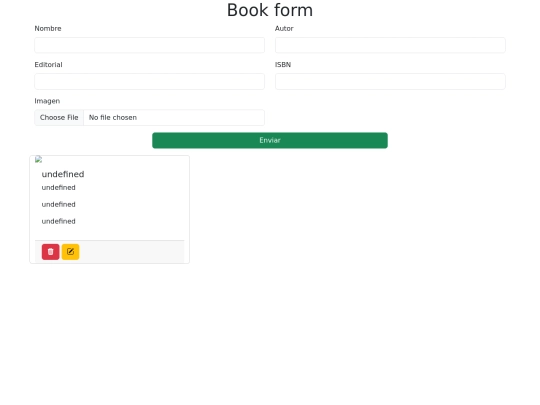The height and width of the screenshot is (405, 540).
Task: Click the red trash delete icon
Action: [x=50, y=252]
